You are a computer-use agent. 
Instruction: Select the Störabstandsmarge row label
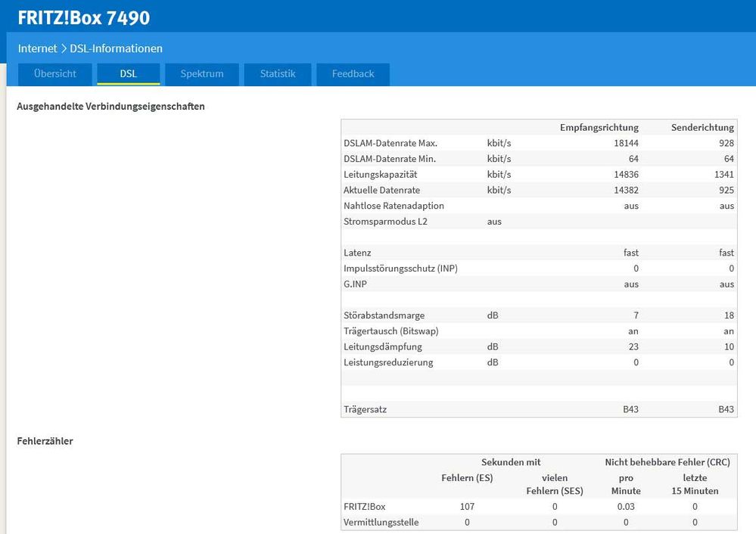click(384, 315)
